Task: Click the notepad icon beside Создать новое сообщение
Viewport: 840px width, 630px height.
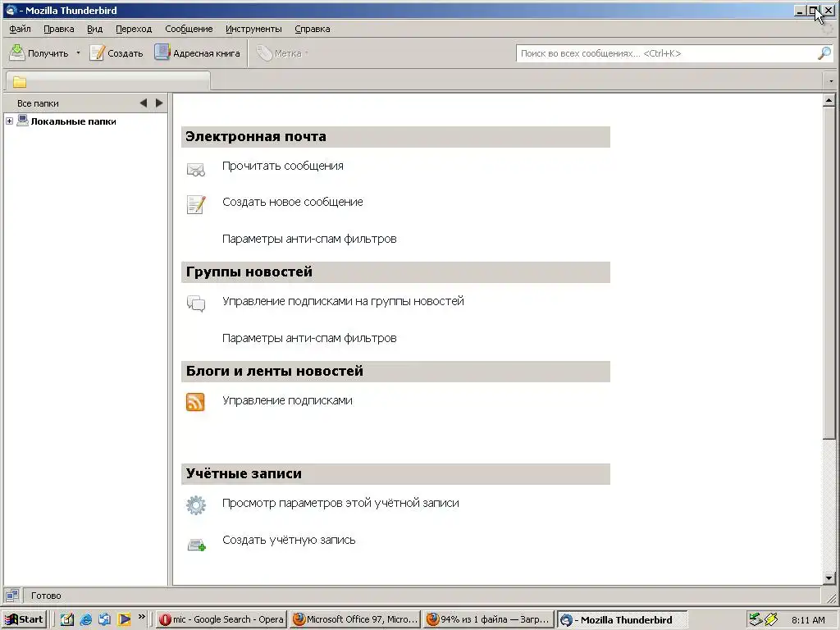Action: pos(195,204)
